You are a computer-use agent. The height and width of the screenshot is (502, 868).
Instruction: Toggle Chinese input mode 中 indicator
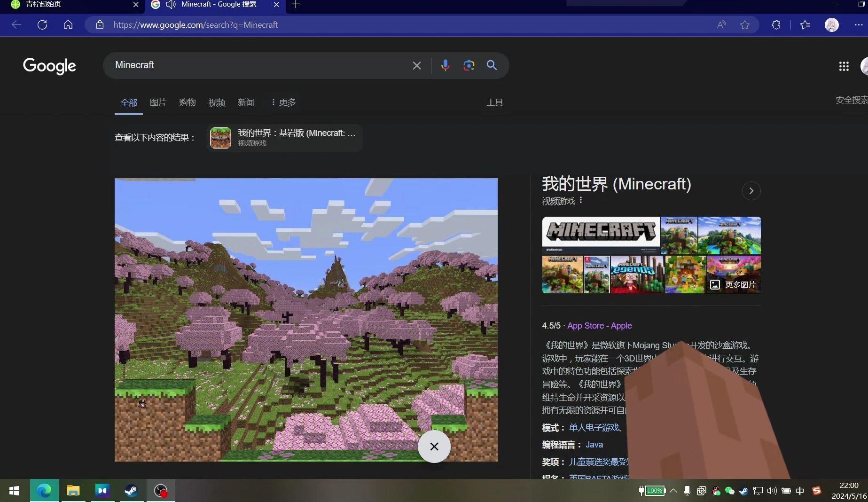tap(800, 491)
